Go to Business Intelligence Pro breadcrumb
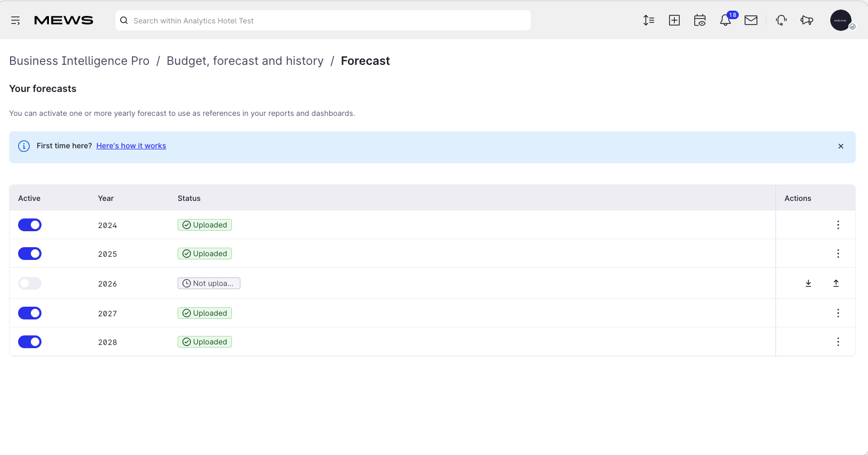 click(x=79, y=61)
